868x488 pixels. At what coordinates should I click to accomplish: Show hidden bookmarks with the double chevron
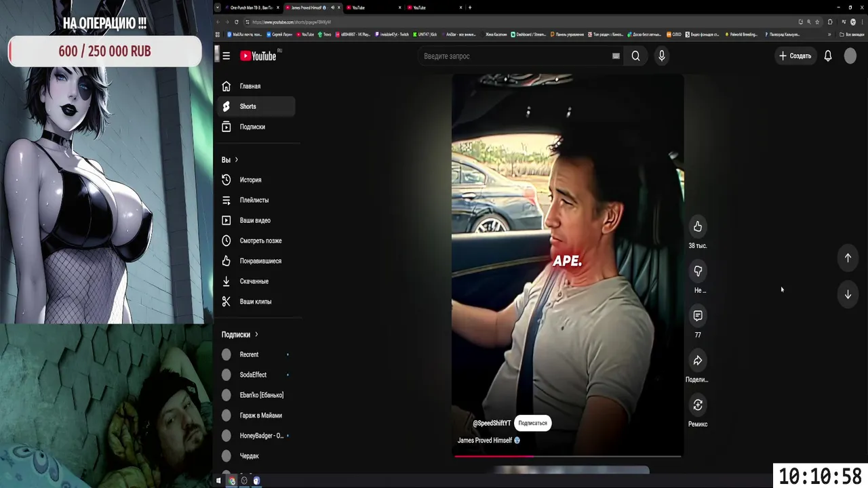829,34
